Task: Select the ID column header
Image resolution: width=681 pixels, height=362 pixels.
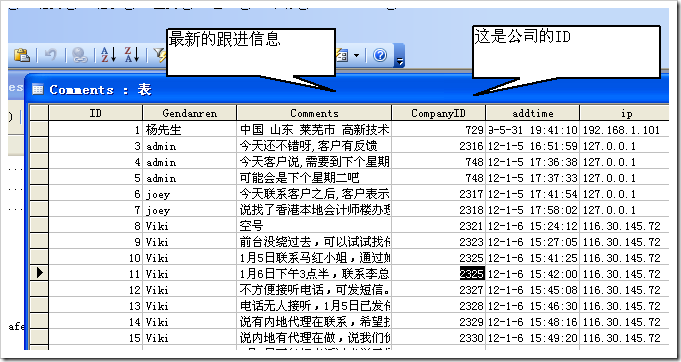Action: pyautogui.click(x=96, y=113)
